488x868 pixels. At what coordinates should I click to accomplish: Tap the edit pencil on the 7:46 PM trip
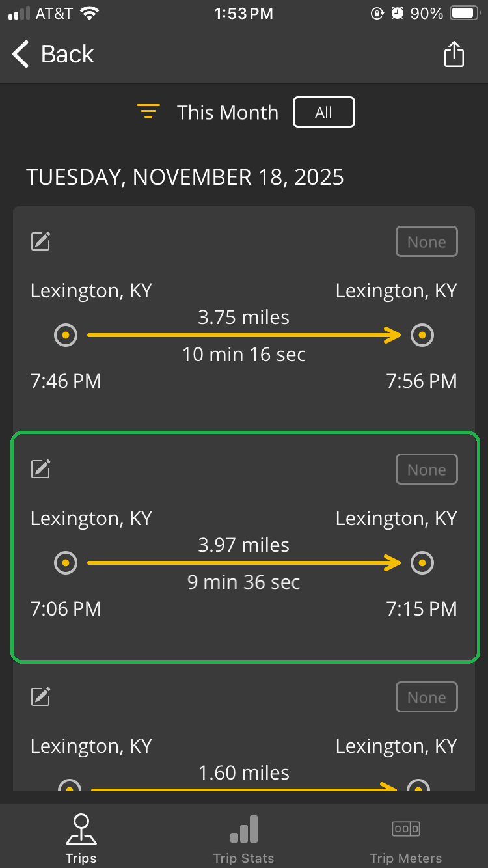[40, 241]
